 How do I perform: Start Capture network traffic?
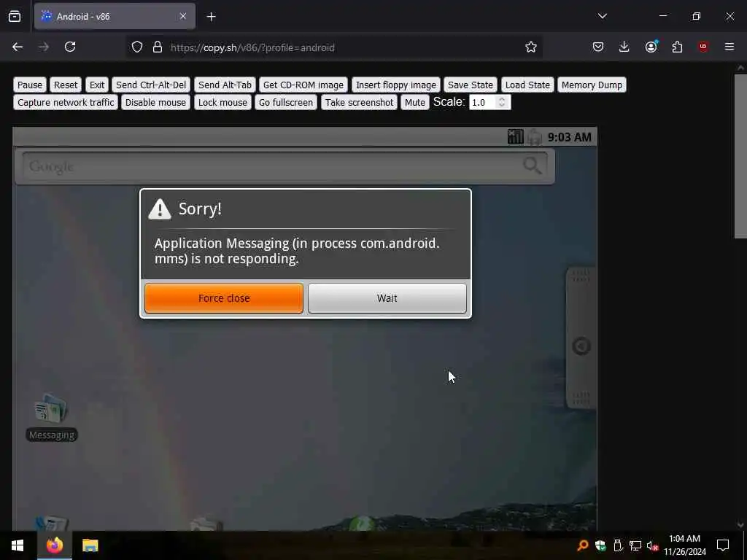[x=66, y=102]
